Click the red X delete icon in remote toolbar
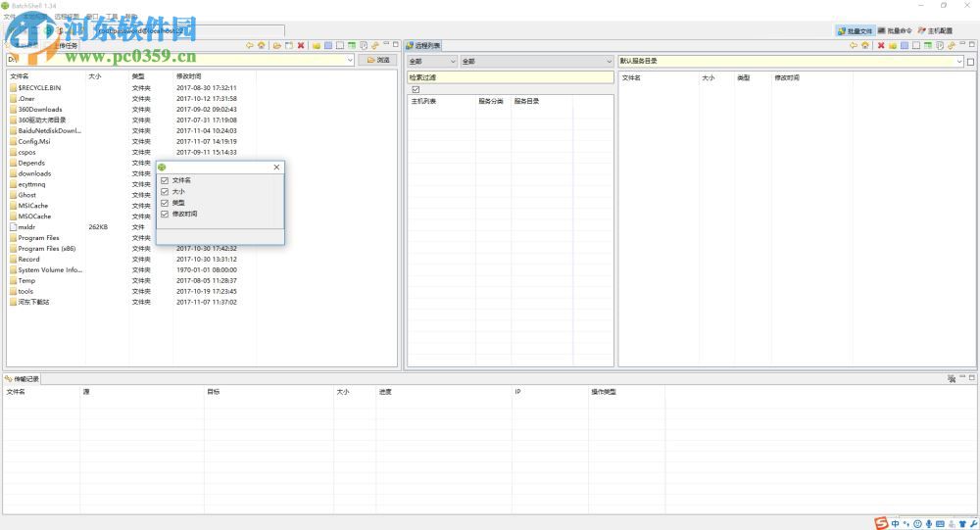The width and height of the screenshot is (980, 530). (x=881, y=45)
